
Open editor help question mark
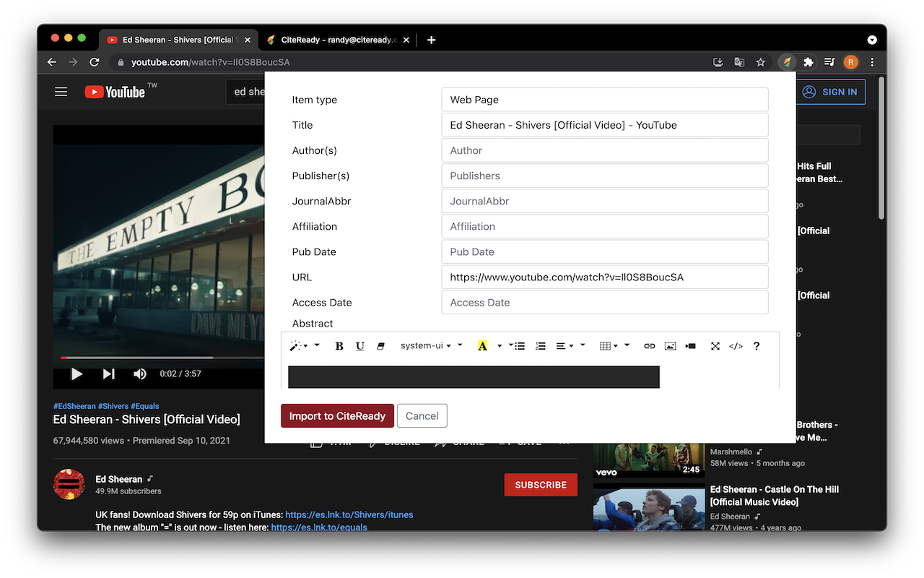pyautogui.click(x=757, y=346)
